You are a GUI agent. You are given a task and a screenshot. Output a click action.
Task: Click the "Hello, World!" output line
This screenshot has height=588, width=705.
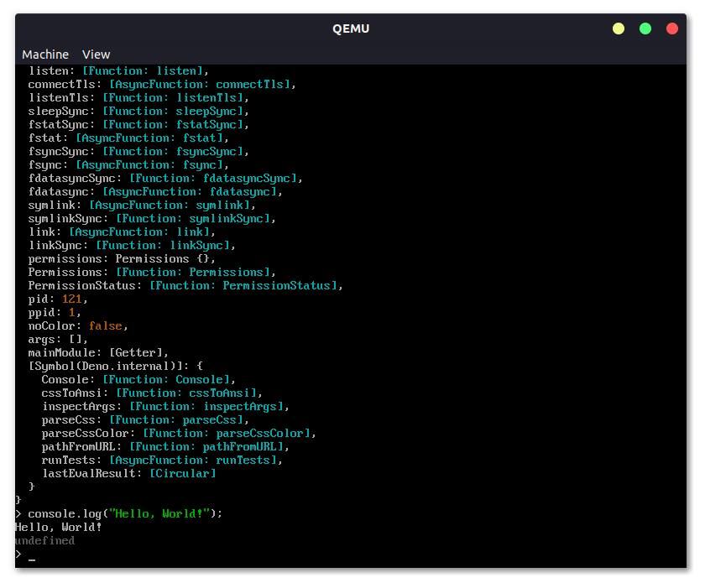pyautogui.click(x=59, y=527)
